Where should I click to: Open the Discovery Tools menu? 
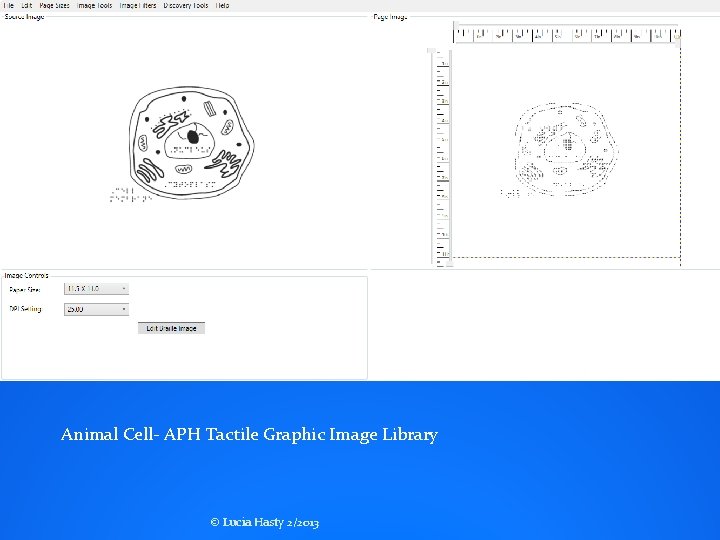pyautogui.click(x=186, y=6)
